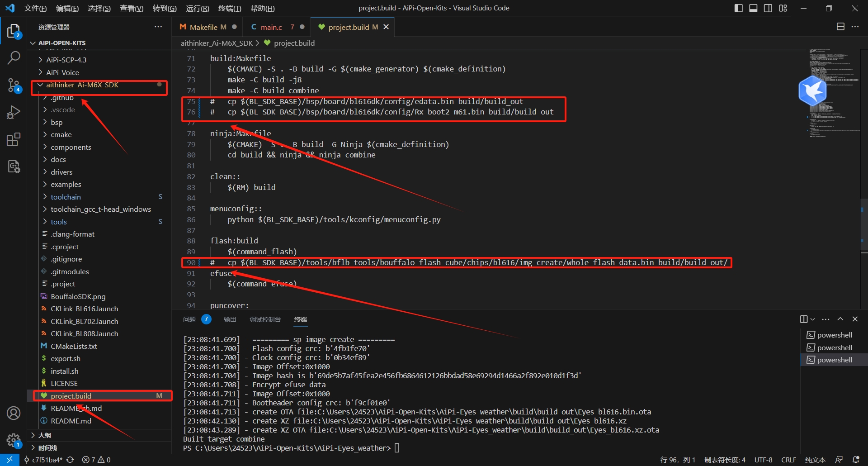
Task: Expand the drivers folder
Action: tap(99, 172)
